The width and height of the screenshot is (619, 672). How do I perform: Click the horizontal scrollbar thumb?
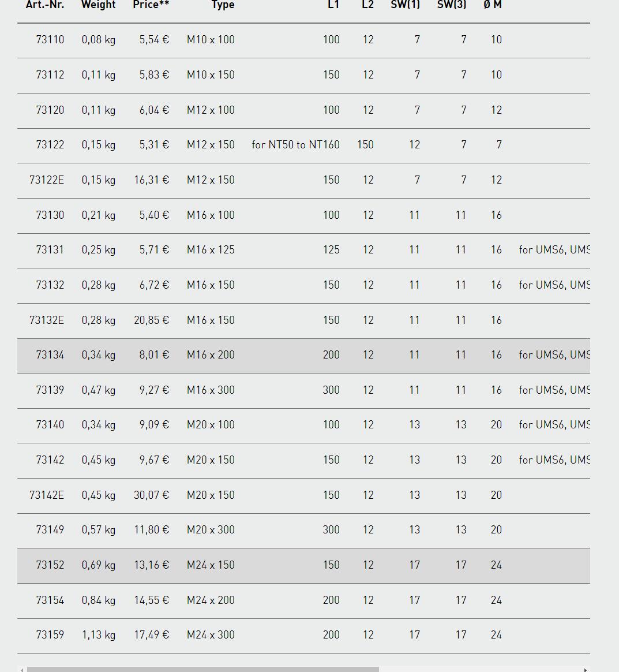(x=203, y=670)
